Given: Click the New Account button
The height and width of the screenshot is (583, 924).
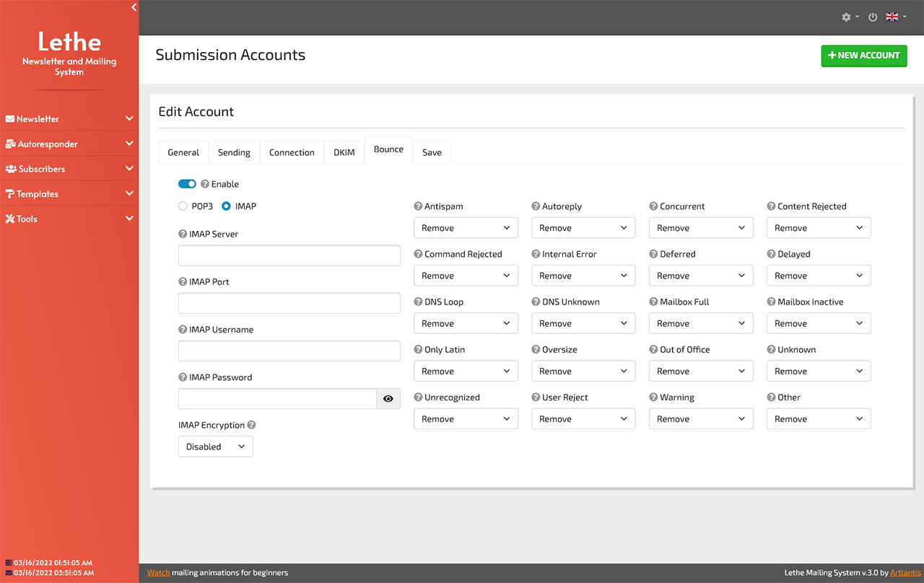Looking at the screenshot, I should pos(864,56).
